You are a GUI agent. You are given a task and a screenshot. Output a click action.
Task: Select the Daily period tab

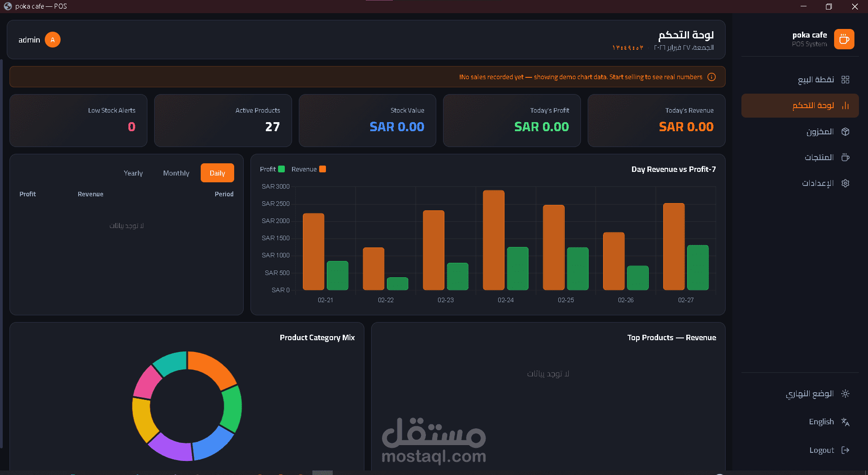click(217, 173)
